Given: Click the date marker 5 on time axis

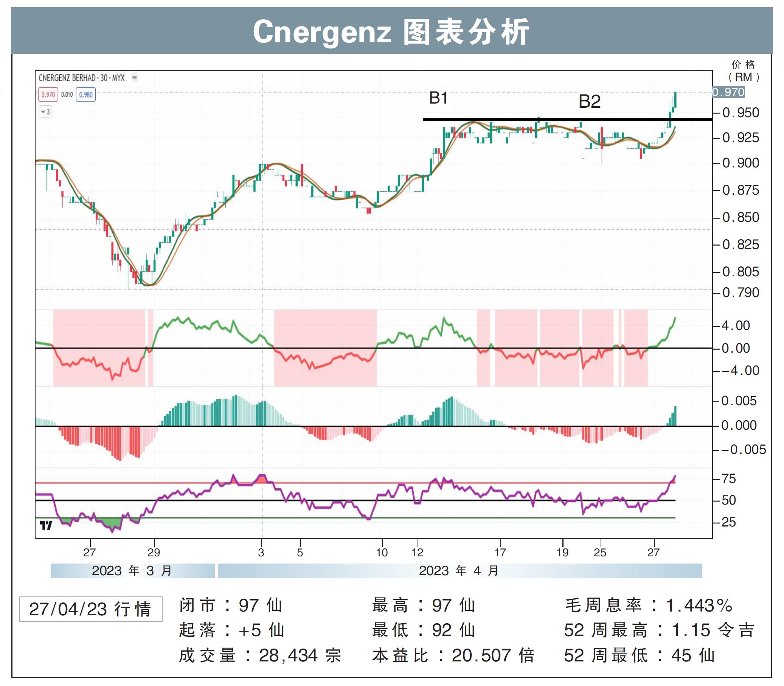Looking at the screenshot, I should click(x=300, y=553).
